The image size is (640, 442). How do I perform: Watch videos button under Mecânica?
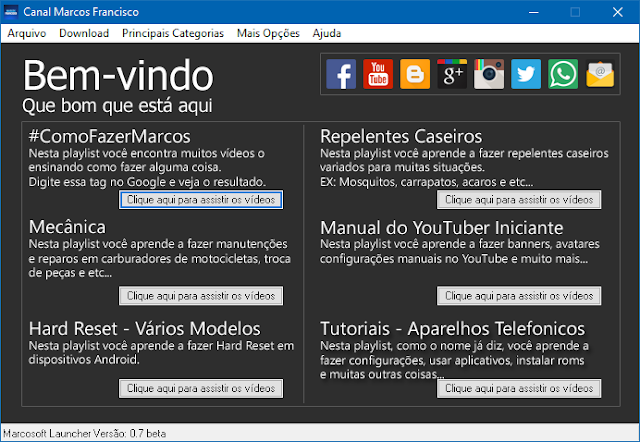(x=201, y=296)
